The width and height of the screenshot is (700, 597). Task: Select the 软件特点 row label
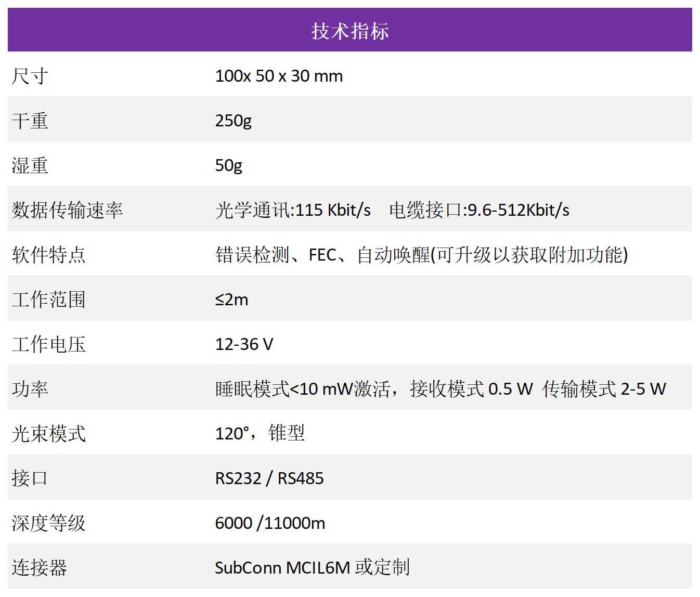(48, 255)
